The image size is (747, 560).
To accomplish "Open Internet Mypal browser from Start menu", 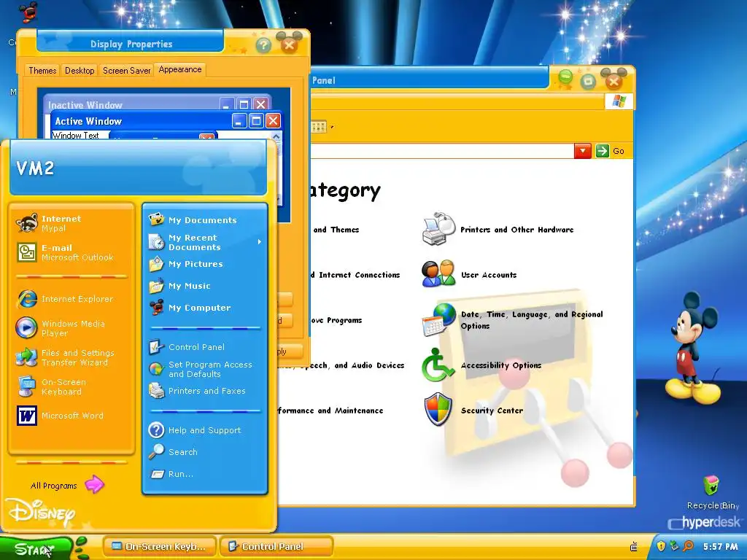I will point(71,223).
